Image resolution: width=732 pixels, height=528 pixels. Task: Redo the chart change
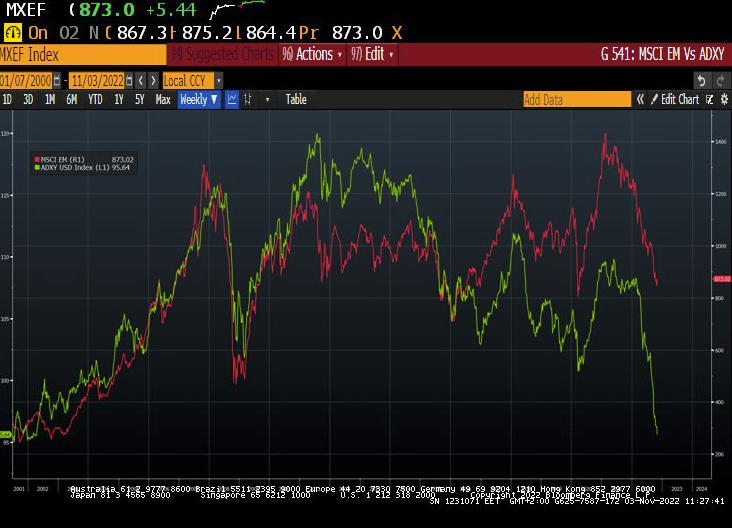tap(721, 80)
